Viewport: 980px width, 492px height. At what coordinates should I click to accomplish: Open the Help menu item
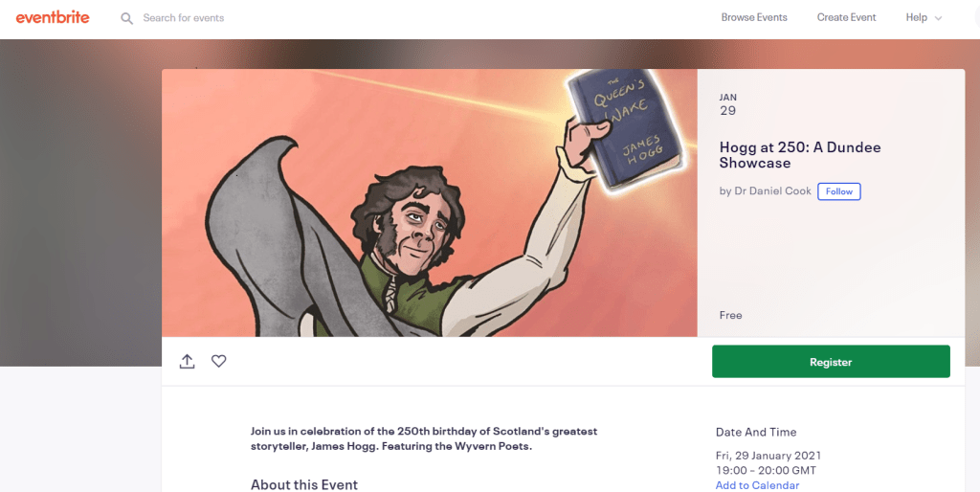coord(916,17)
